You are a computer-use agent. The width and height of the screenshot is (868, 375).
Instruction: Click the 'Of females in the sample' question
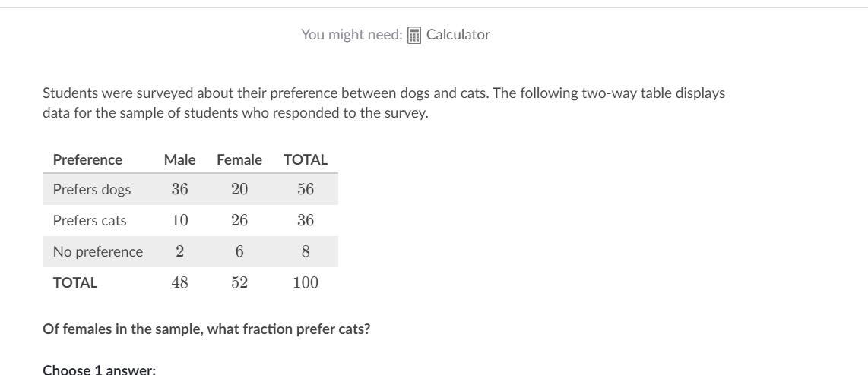(206, 330)
